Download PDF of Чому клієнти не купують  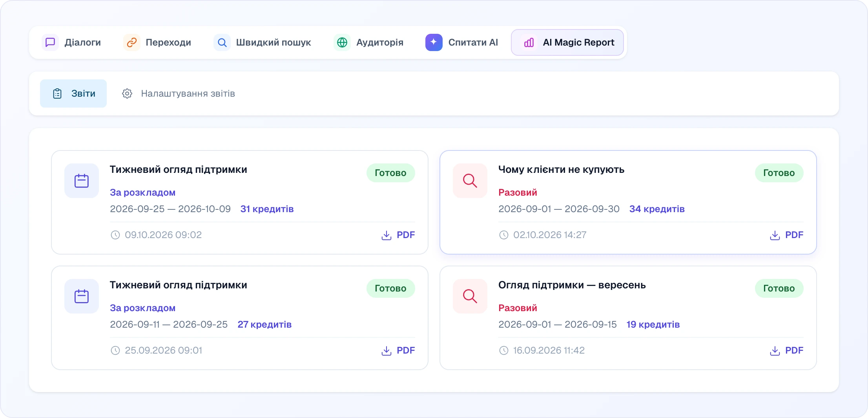point(786,235)
